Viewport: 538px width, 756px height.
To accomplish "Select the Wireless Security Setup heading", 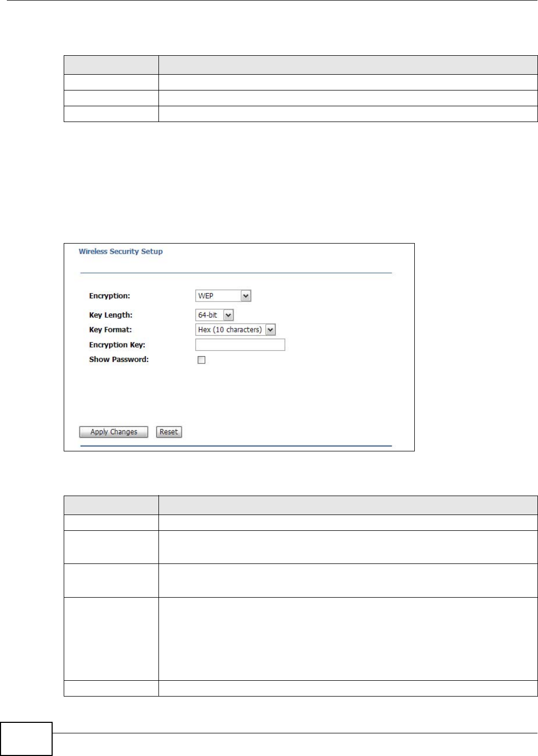I will pyautogui.click(x=121, y=251).
